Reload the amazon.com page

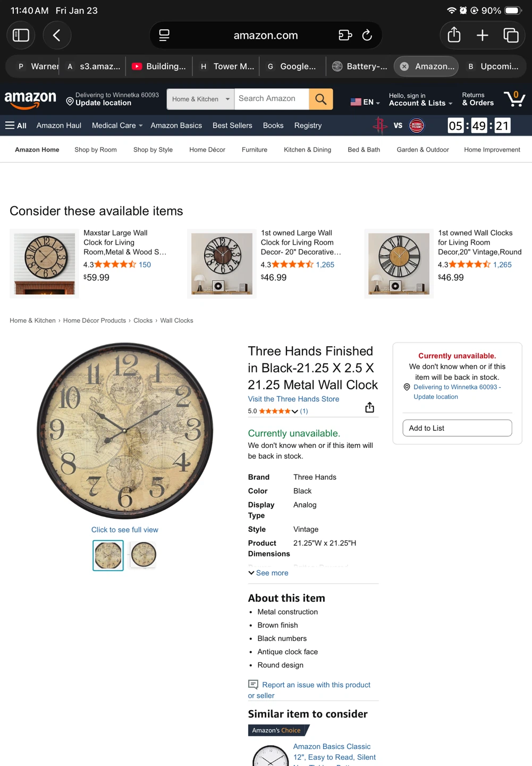367,35
